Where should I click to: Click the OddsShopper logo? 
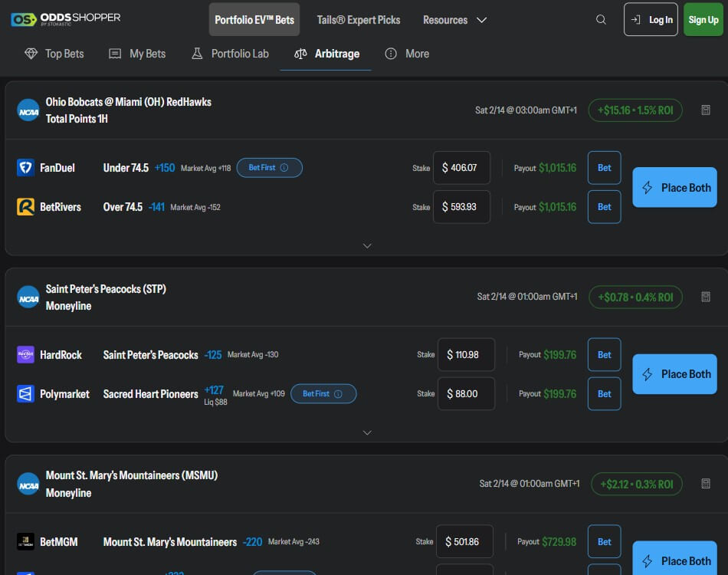pyautogui.click(x=66, y=18)
